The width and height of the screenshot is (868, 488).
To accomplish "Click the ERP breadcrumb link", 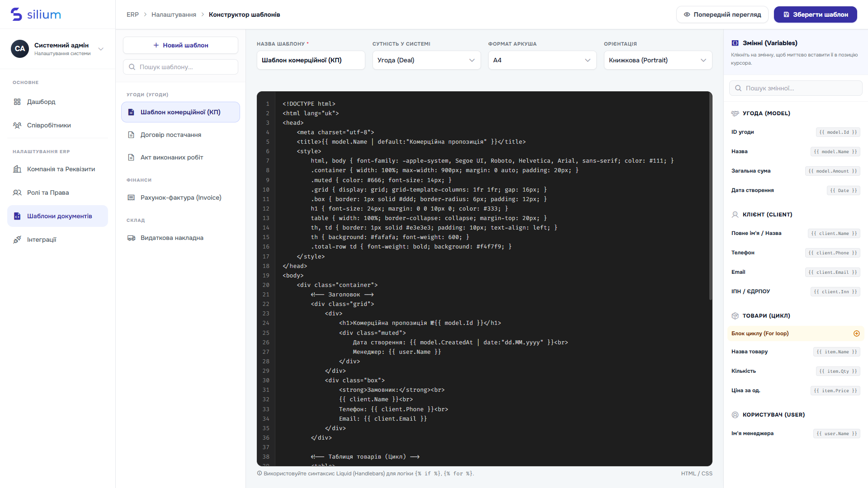I will (x=132, y=14).
